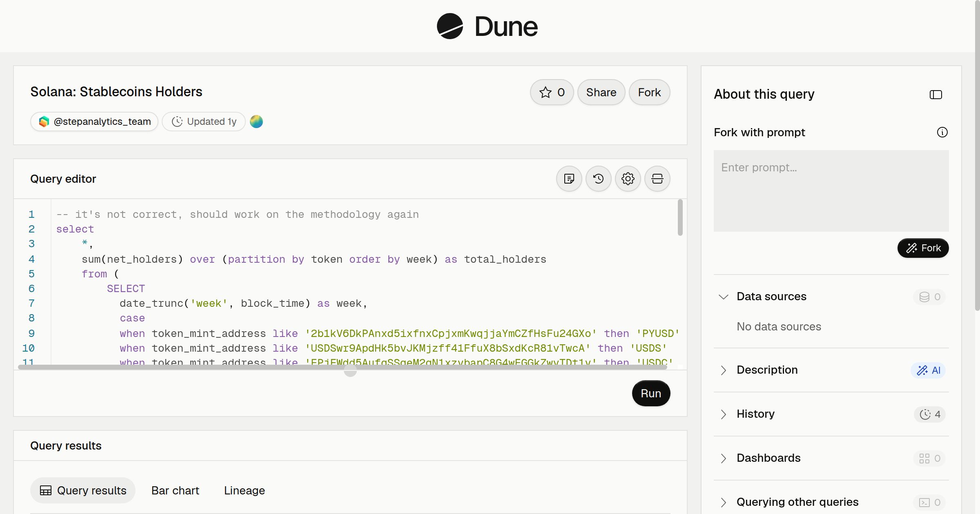Click the Fork button near Share
The image size is (980, 514).
pyautogui.click(x=649, y=92)
